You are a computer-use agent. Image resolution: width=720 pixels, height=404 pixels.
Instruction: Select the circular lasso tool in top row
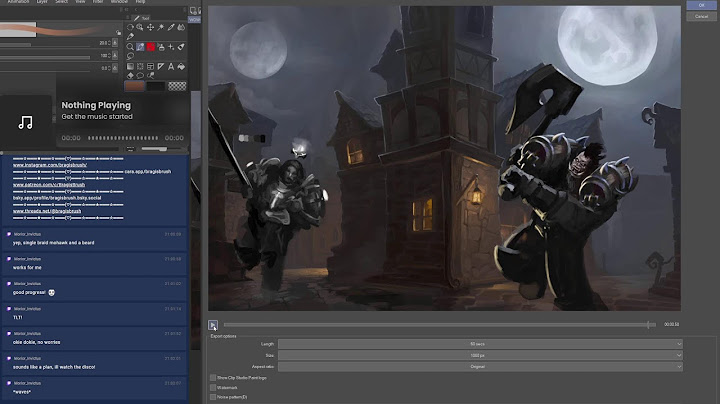click(130, 27)
